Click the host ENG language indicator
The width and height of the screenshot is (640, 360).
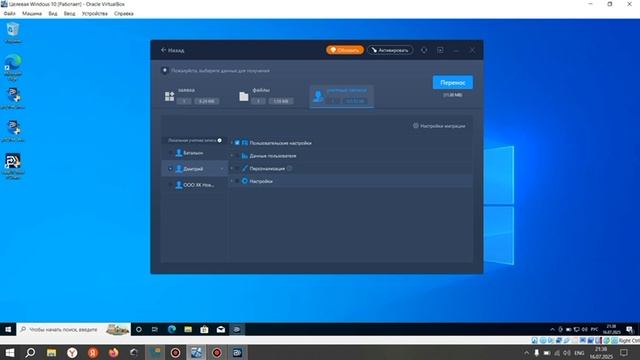click(x=579, y=353)
